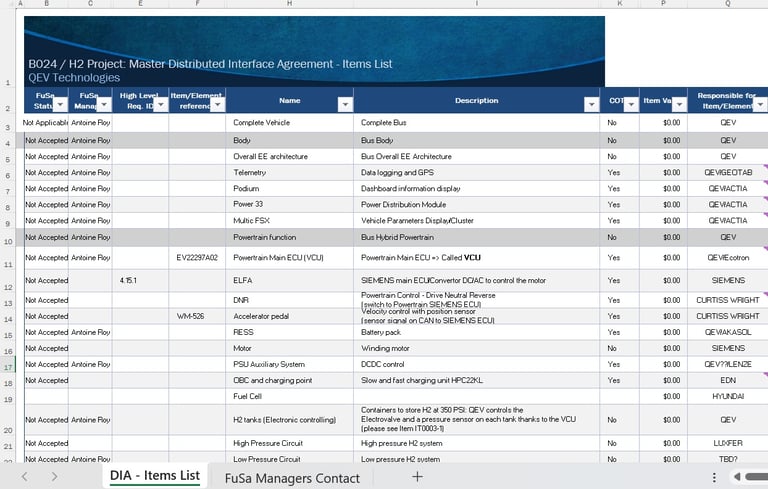Image resolution: width=768 pixels, height=489 pixels.
Task: Select the 'Podium' name cell
Action: (289, 189)
